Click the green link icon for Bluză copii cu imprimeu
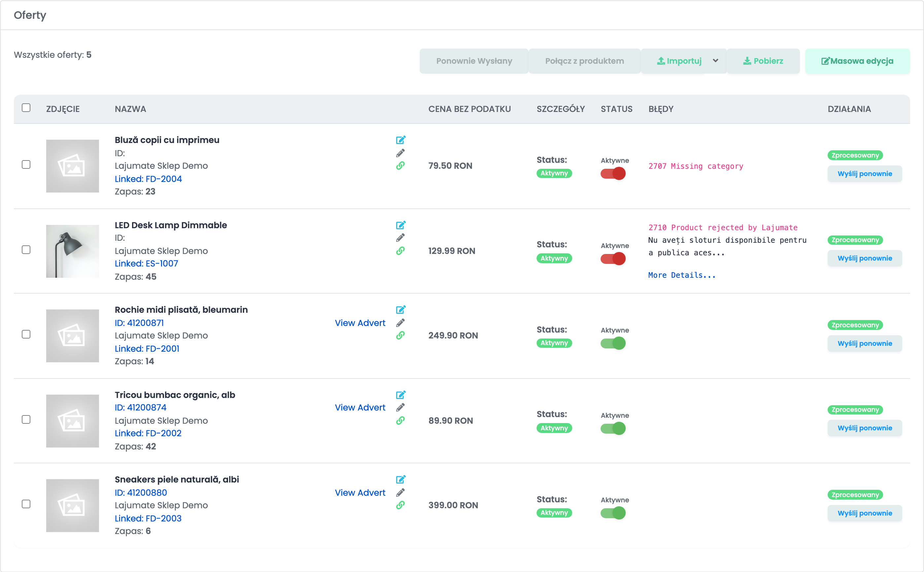This screenshot has height=572, width=924. (x=400, y=166)
